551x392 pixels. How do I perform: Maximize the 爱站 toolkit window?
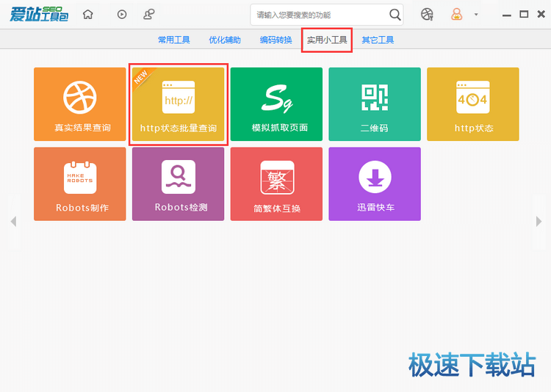(x=524, y=14)
